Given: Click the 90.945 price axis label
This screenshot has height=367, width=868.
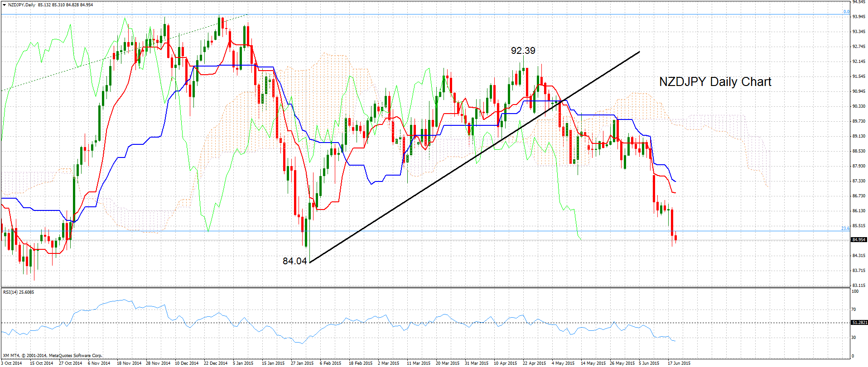Looking at the screenshot, I should [859, 91].
